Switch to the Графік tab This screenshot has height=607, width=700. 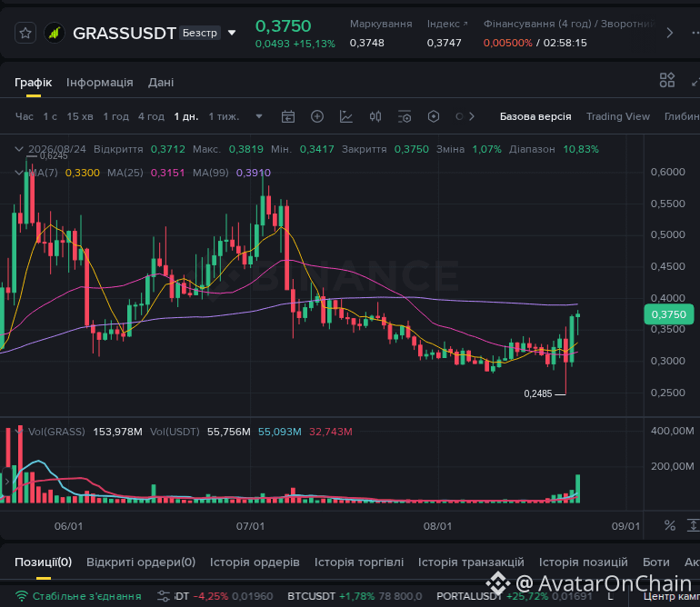(33, 83)
